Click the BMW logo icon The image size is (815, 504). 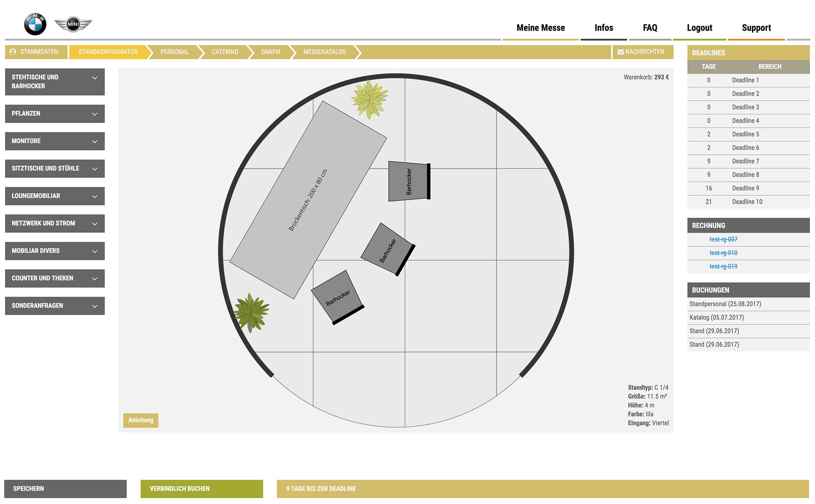pyautogui.click(x=35, y=24)
